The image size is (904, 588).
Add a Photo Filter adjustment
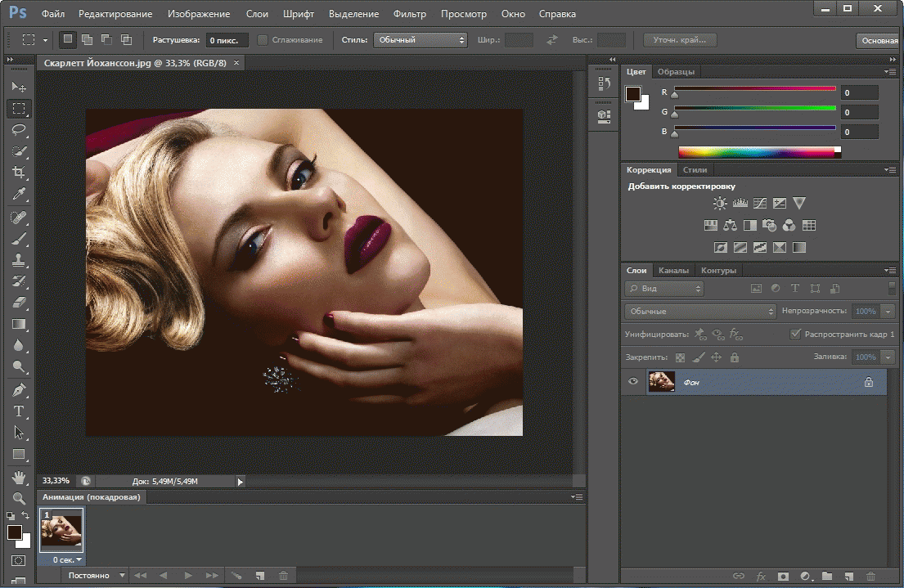click(x=769, y=226)
